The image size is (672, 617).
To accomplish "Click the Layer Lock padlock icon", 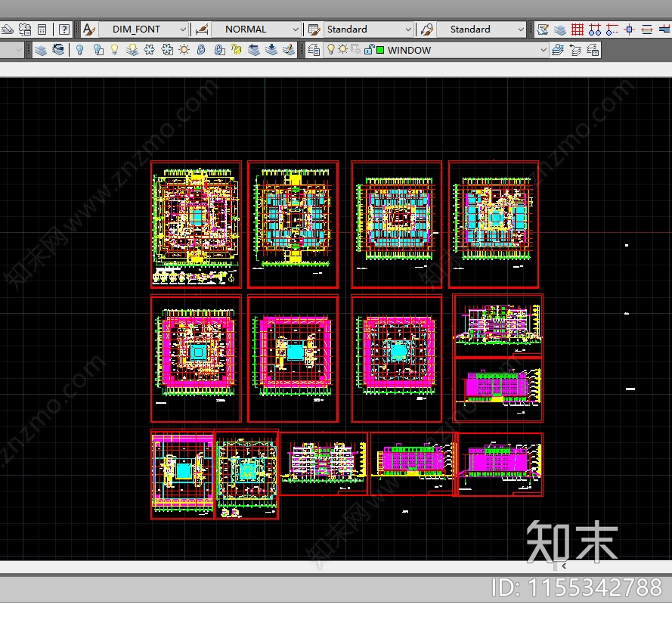I will tap(201, 50).
